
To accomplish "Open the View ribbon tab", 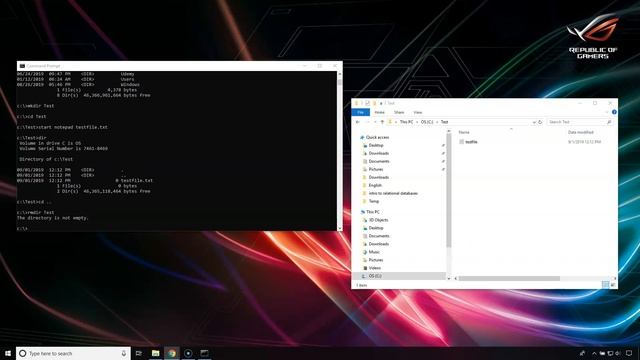I will pyautogui.click(x=418, y=112).
